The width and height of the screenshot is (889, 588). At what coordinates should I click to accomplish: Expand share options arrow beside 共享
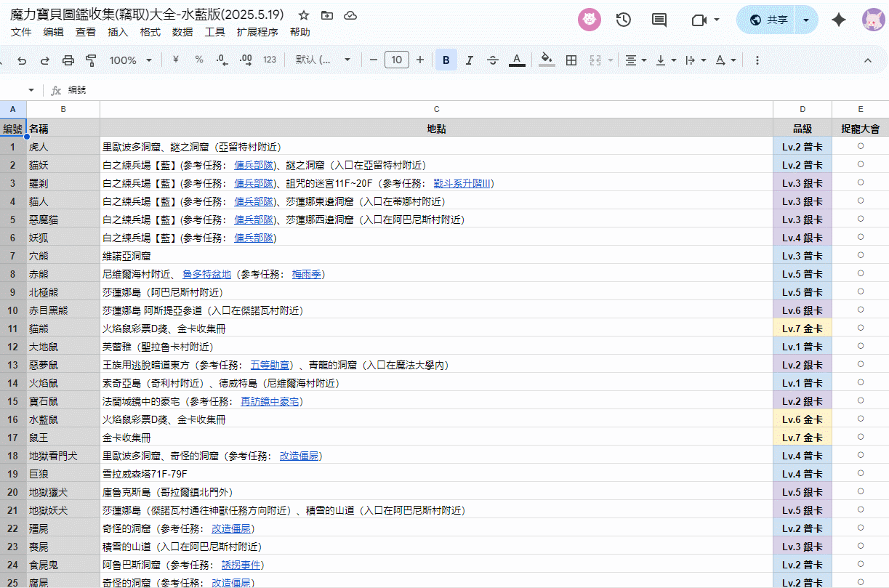tap(806, 20)
